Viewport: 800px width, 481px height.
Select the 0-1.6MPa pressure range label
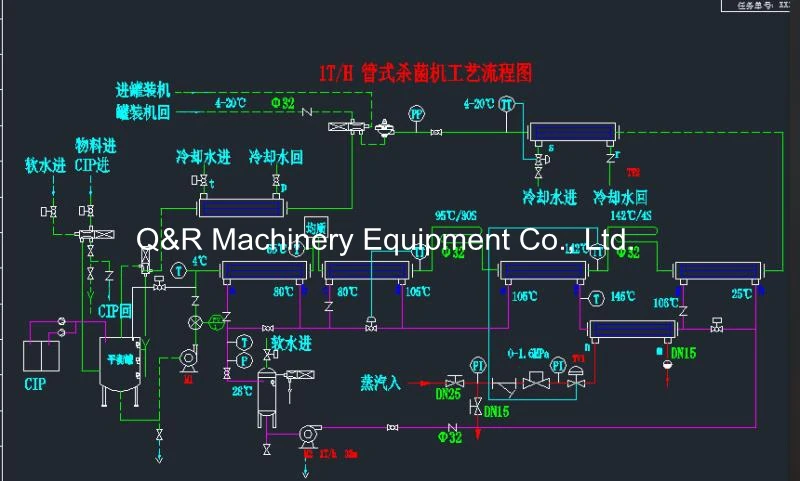coord(528,353)
